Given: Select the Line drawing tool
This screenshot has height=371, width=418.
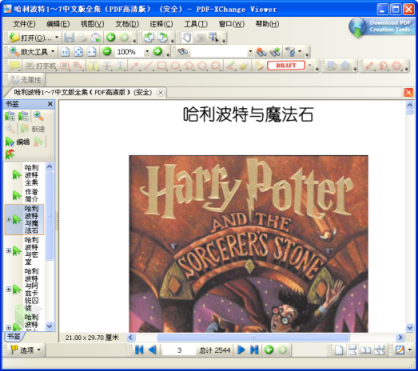Looking at the screenshot, I should tap(148, 66).
